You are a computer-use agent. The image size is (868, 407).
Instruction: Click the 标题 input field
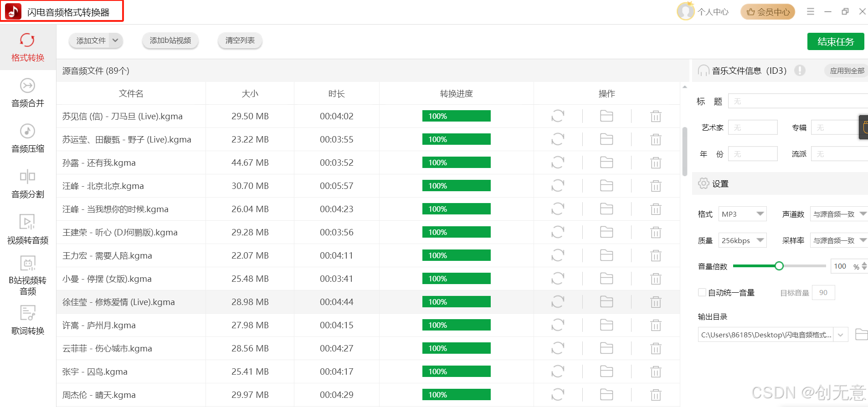tap(798, 101)
